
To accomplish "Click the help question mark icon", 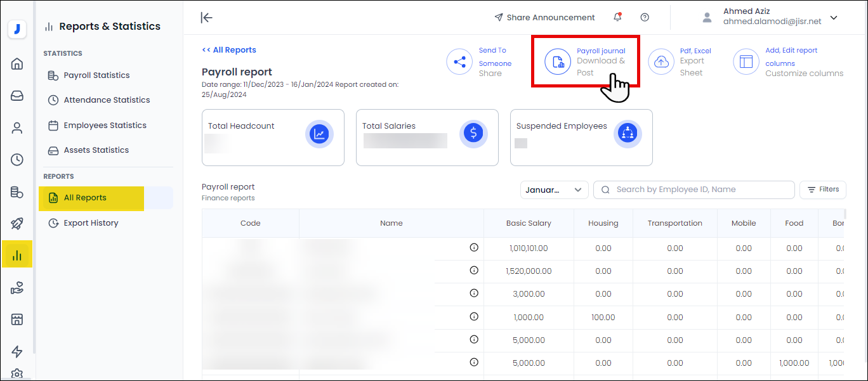I will (x=645, y=17).
